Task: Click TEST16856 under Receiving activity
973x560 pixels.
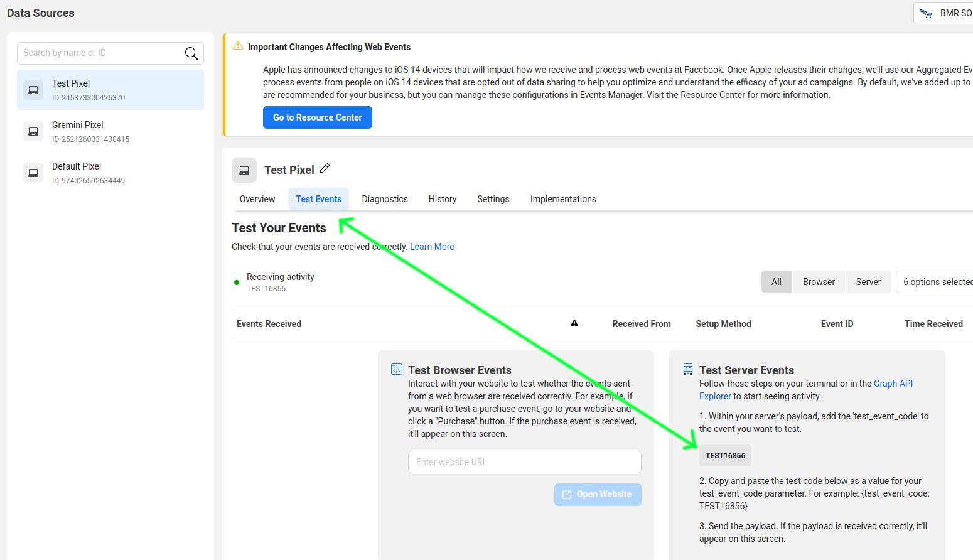Action: pyautogui.click(x=266, y=289)
